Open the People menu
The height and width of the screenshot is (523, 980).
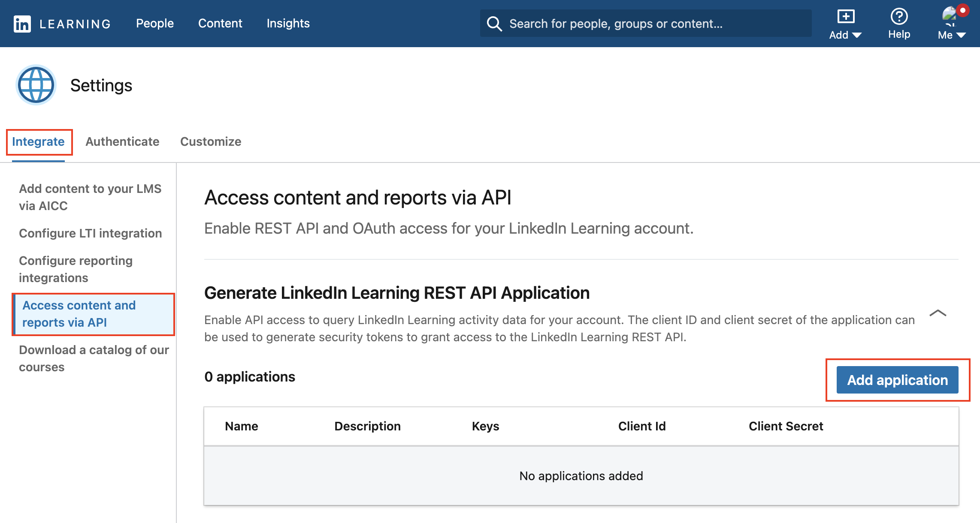(x=154, y=23)
